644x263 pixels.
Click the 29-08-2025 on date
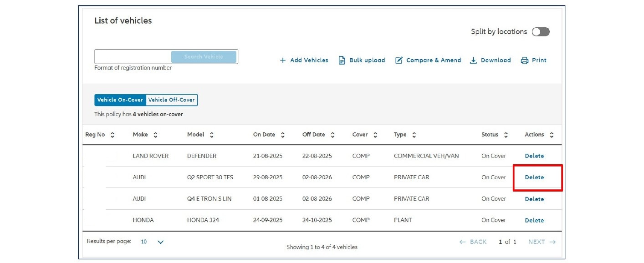coord(268,177)
